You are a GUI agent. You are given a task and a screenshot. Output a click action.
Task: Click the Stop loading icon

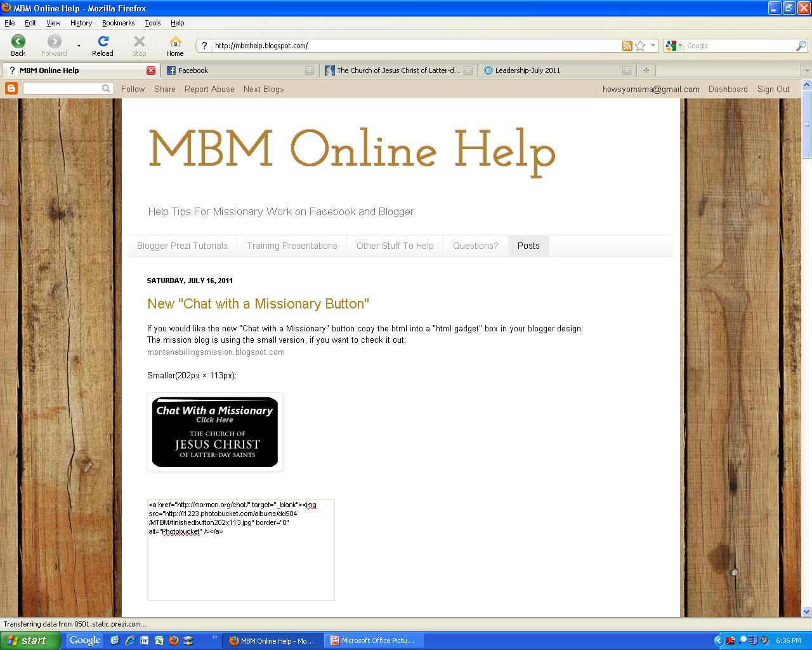139,42
